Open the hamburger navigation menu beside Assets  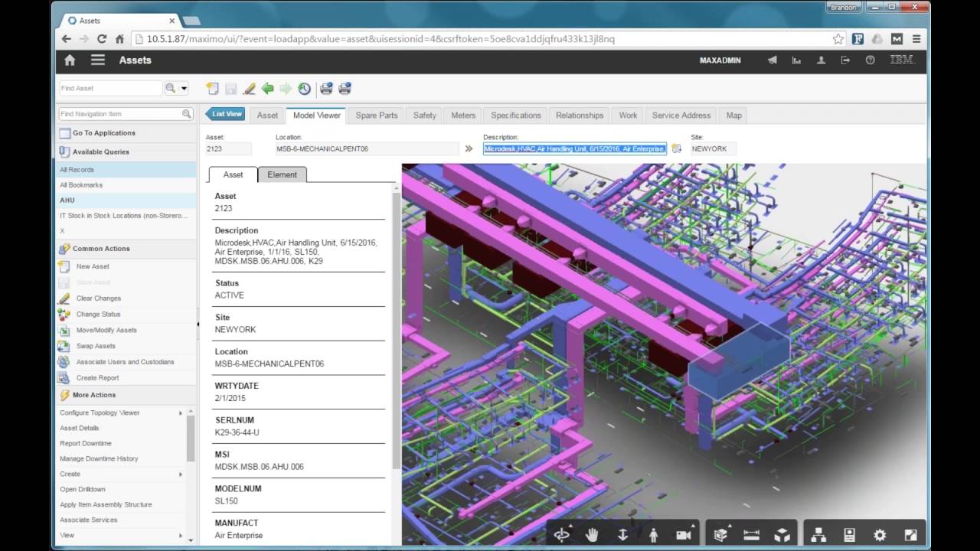pyautogui.click(x=98, y=60)
